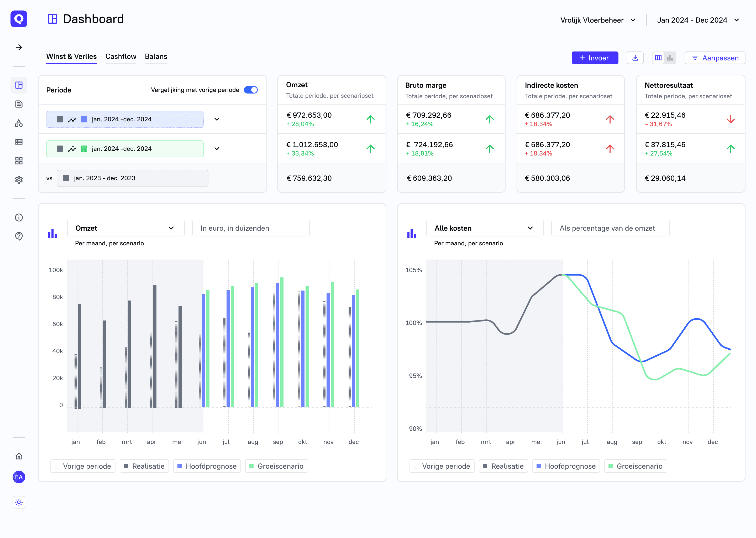
Task: Click the Invoer button
Action: pos(595,58)
